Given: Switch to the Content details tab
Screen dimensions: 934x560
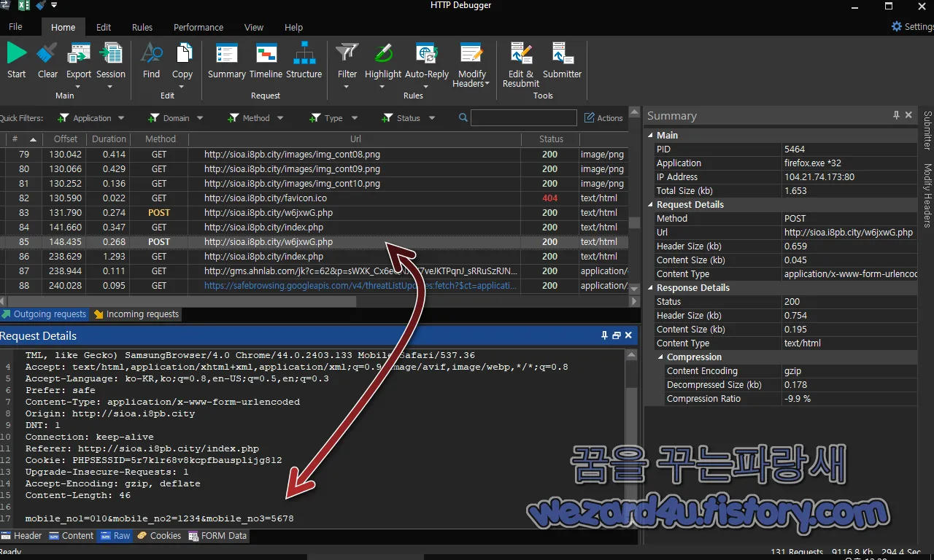Looking at the screenshot, I should tap(72, 535).
